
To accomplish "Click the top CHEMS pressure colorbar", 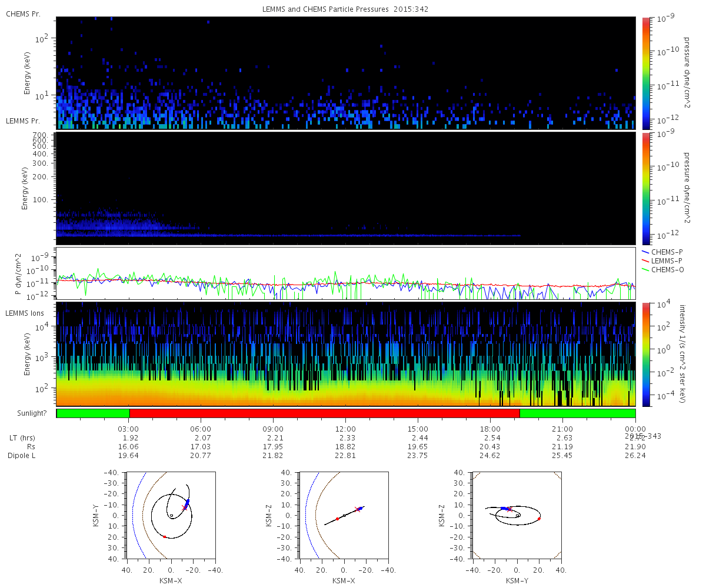I will (x=646, y=72).
